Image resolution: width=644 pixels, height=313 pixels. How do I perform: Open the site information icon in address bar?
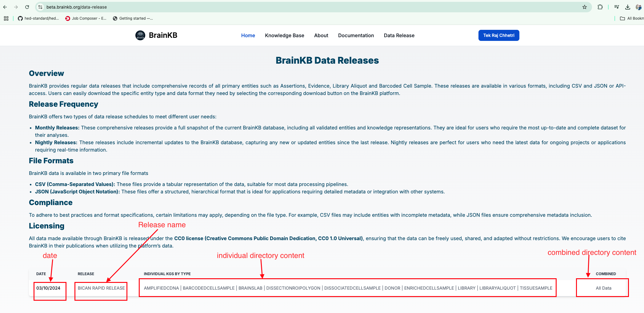[40, 7]
